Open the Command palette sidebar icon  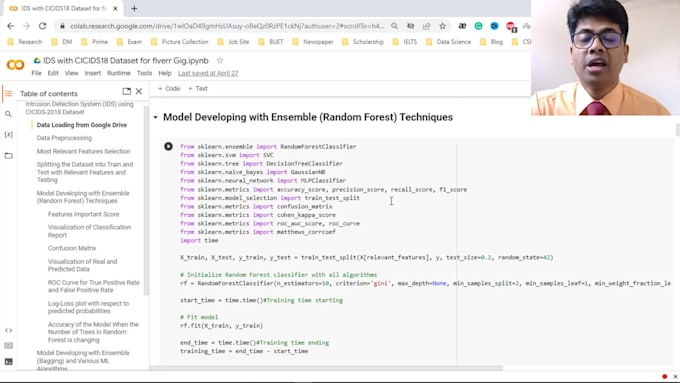click(x=8, y=346)
